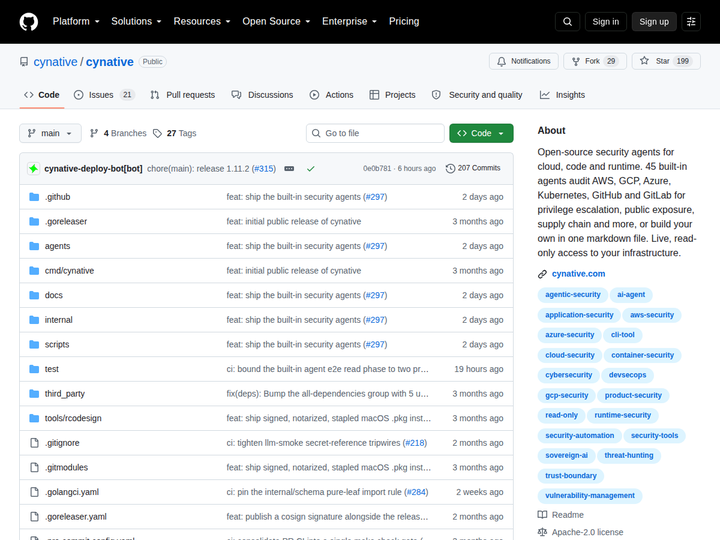The height and width of the screenshot is (540, 720).
Task: Open the Actions tab
Action: 332,95
